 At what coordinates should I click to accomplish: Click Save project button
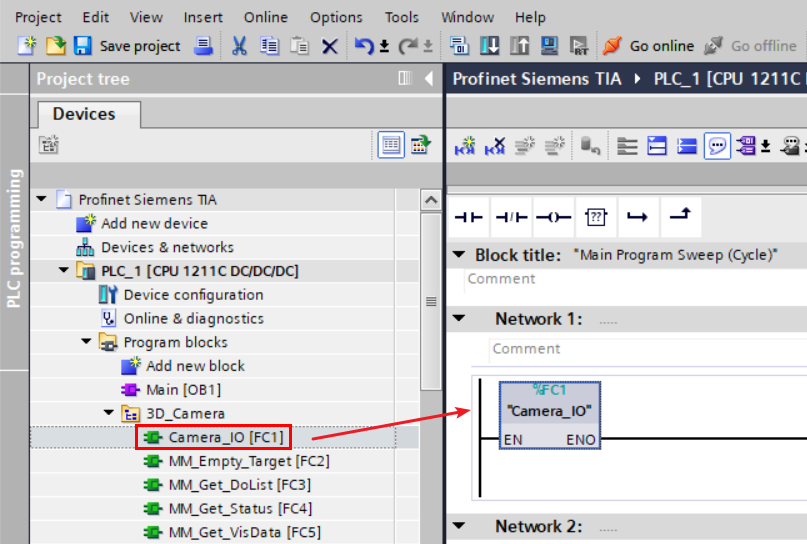tap(127, 46)
